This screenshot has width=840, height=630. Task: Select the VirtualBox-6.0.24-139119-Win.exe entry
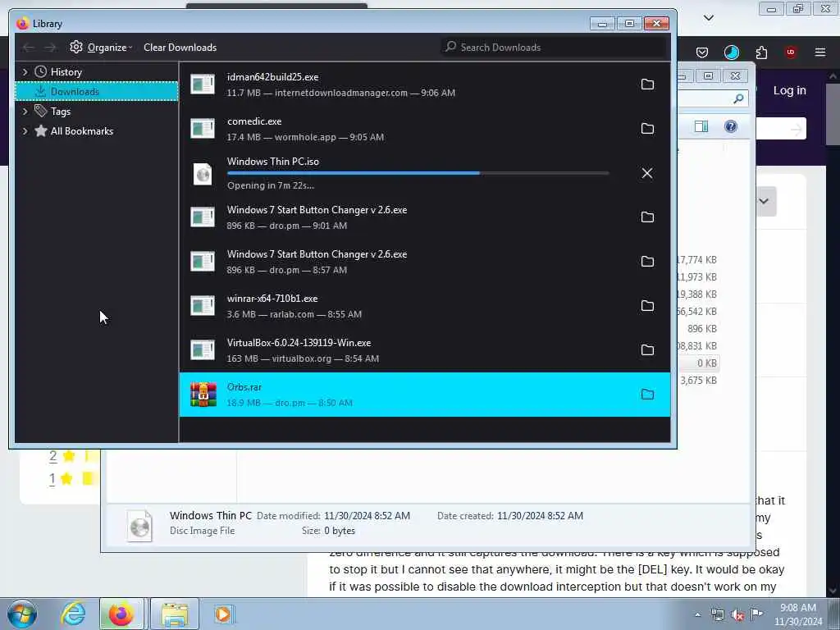[424, 349]
